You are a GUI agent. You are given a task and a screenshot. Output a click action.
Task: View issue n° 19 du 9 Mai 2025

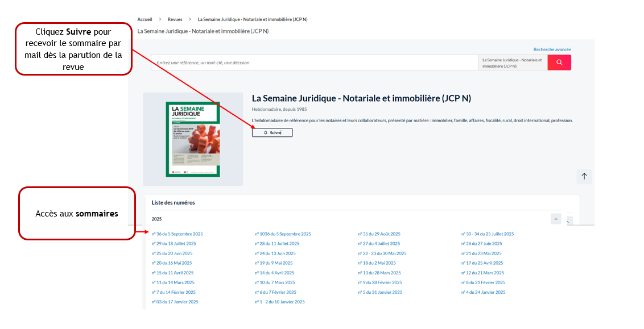(274, 263)
